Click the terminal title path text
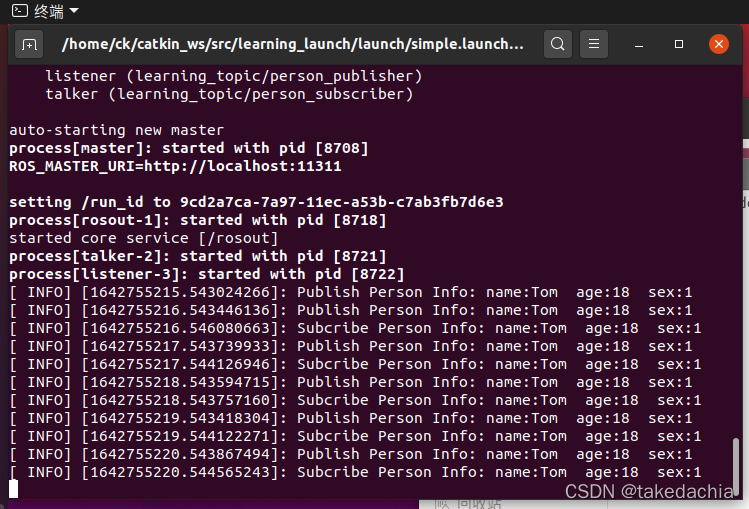This screenshot has height=509, width=749. click(292, 44)
